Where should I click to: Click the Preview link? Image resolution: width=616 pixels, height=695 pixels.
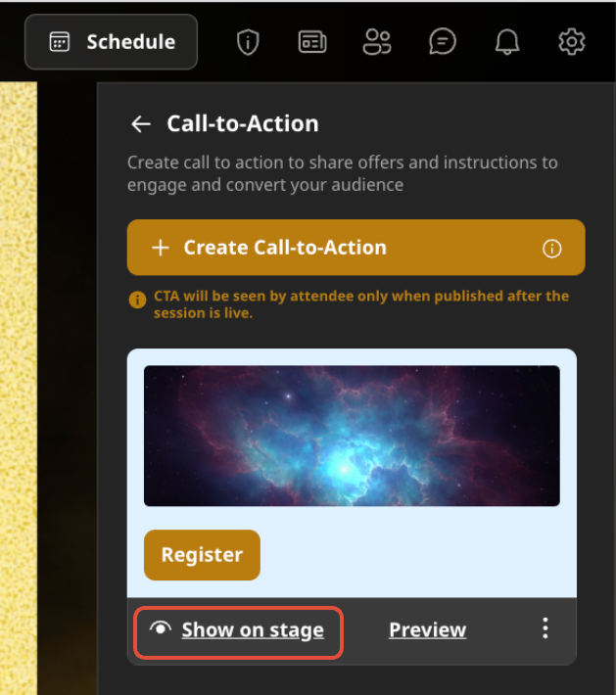428,629
